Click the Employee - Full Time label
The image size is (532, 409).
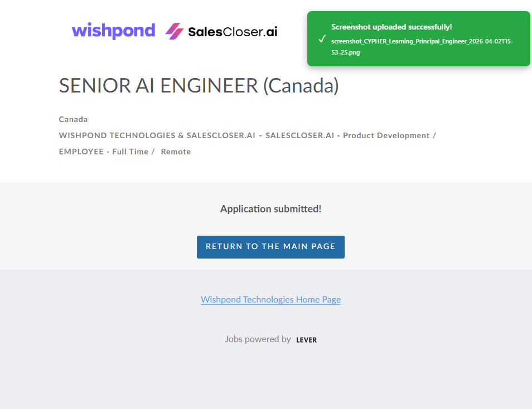pos(103,152)
